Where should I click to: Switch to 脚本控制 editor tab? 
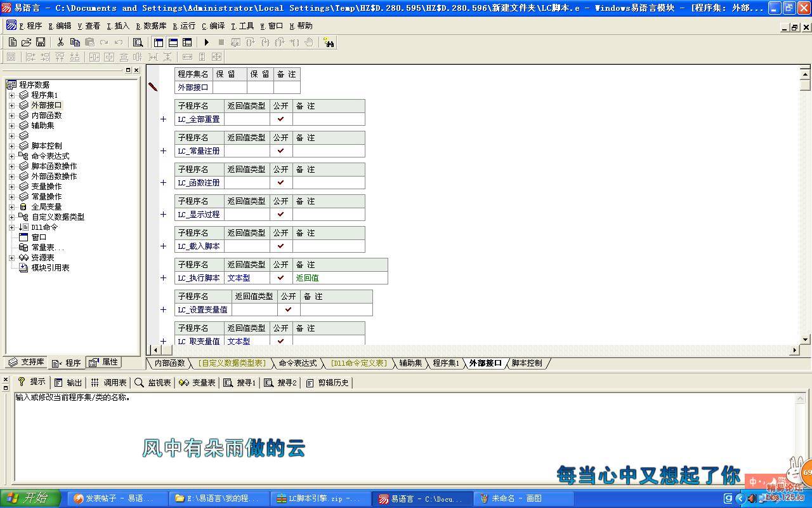pos(527,363)
